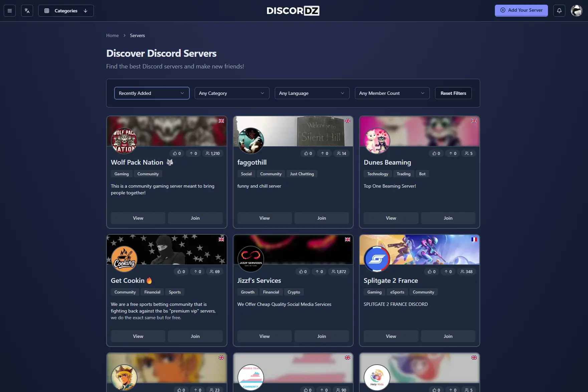Open the Splitgate 2 France title link
588x392 pixels.
391,280
